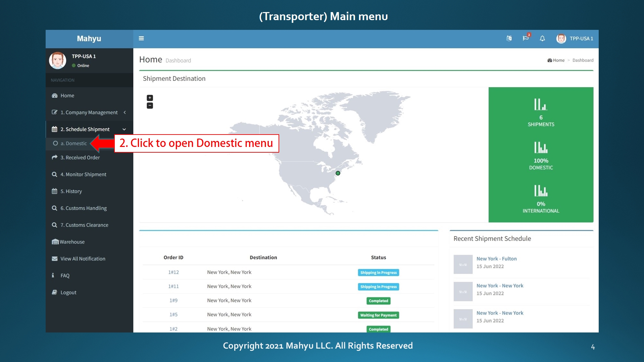Click the Warehouse building icon
Image resolution: width=644 pixels, height=362 pixels.
[55, 242]
